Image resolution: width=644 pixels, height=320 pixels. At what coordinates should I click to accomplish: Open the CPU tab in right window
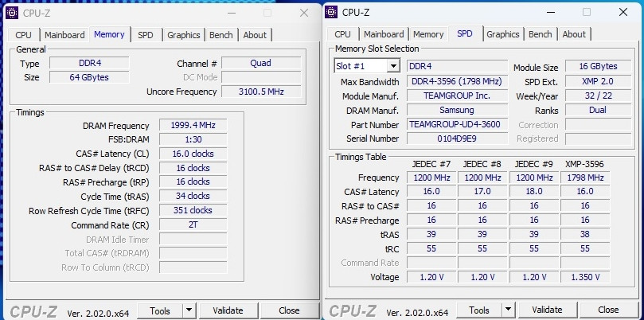[342, 34]
